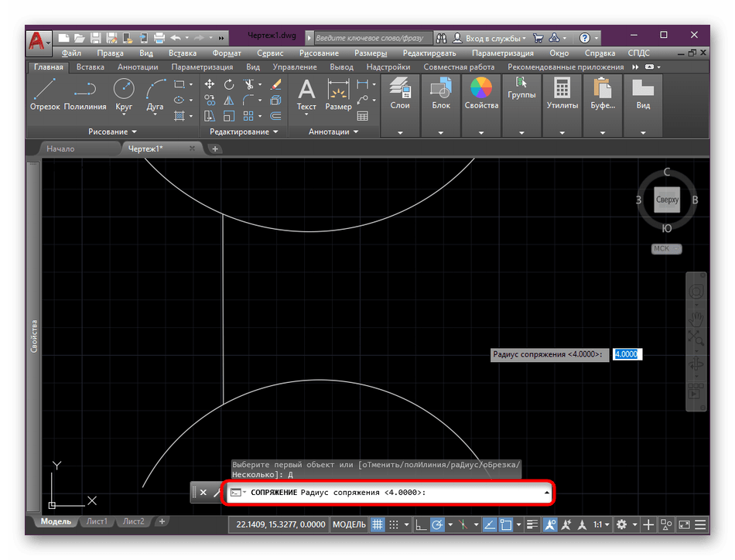Open the Формат menu
This screenshot has height=560, width=735.
(226, 53)
